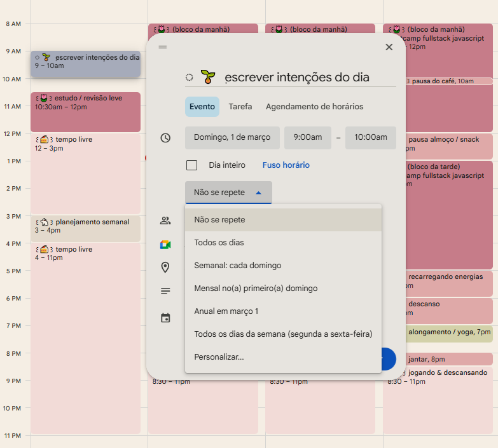The width and height of the screenshot is (498, 448).
Task: Open the jantar, 8pm event
Action: click(449, 359)
